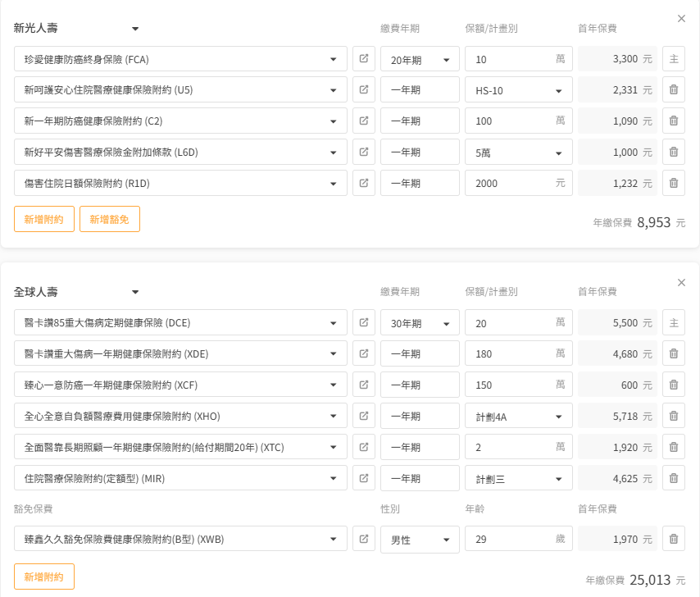Viewport: 700px width, 597px height.
Task: Open the 住院醫療保險附約(定額型) (MIR) product dropdown
Action: pyautogui.click(x=180, y=478)
